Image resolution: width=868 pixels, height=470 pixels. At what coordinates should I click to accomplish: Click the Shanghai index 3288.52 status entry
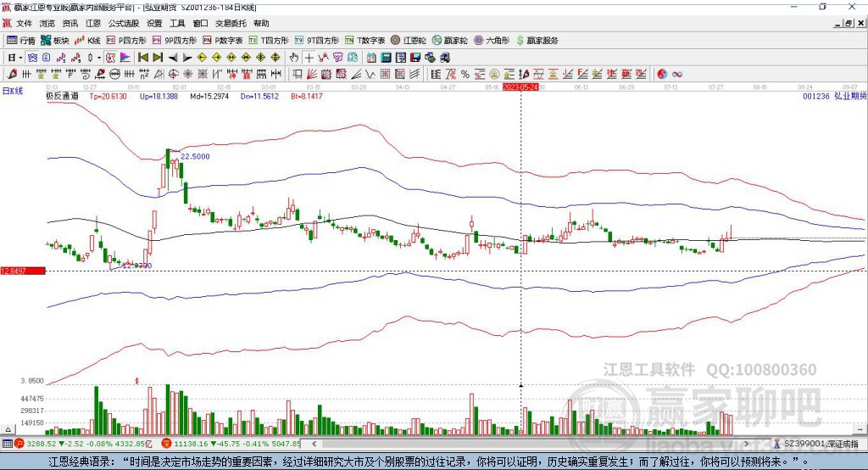[x=83, y=444]
